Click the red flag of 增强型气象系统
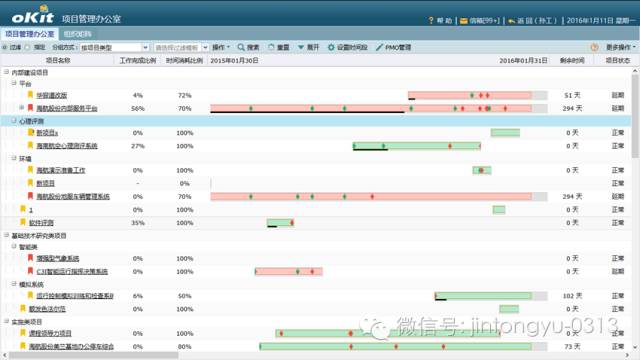The image size is (640, 360). tap(30, 258)
